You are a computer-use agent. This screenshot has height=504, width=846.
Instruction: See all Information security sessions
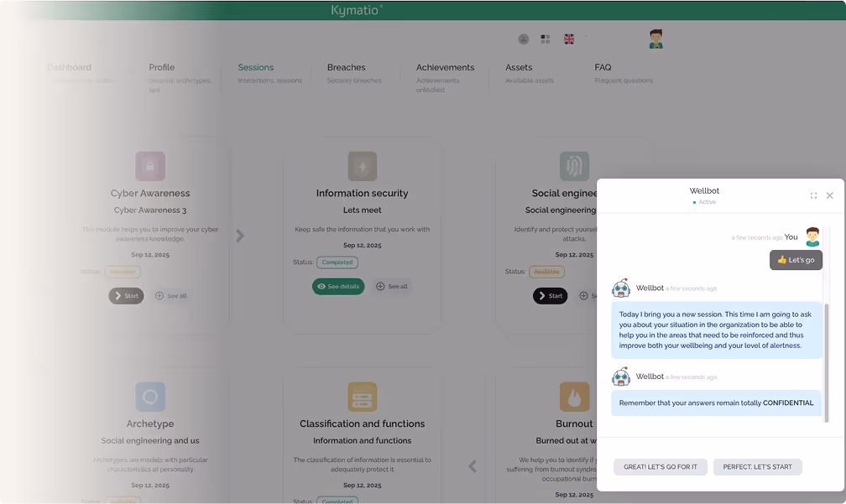click(x=392, y=286)
